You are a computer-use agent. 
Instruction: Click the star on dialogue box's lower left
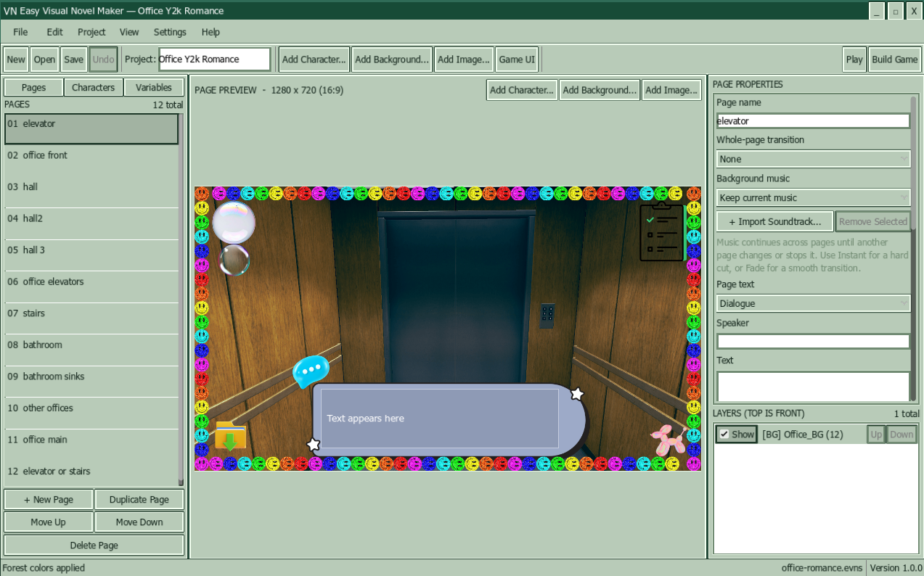pyautogui.click(x=314, y=444)
